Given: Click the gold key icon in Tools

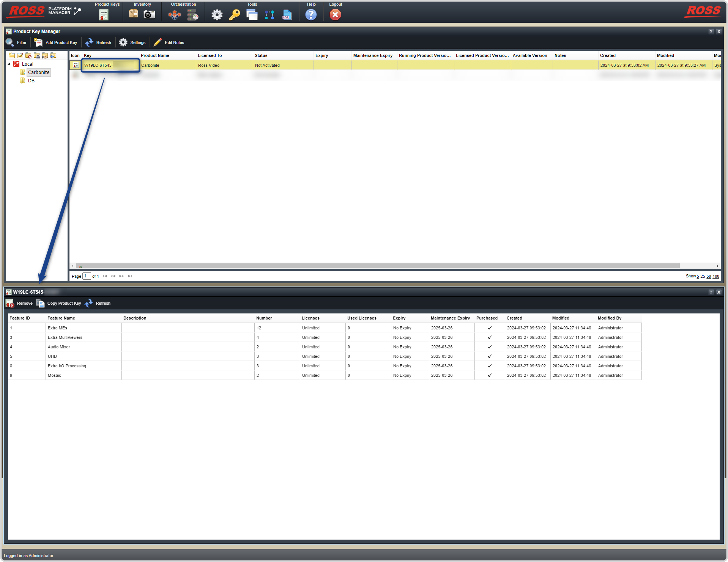Looking at the screenshot, I should click(x=235, y=15).
